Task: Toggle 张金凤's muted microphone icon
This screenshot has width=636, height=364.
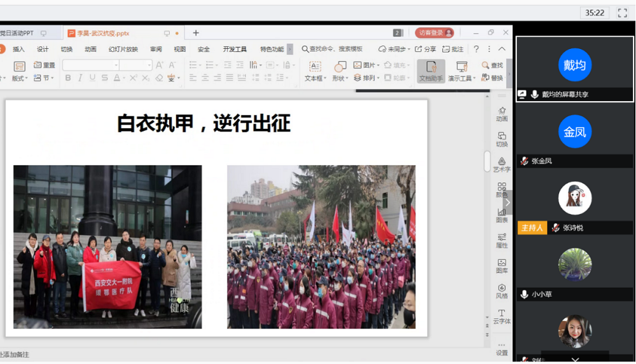Action: 524,161
